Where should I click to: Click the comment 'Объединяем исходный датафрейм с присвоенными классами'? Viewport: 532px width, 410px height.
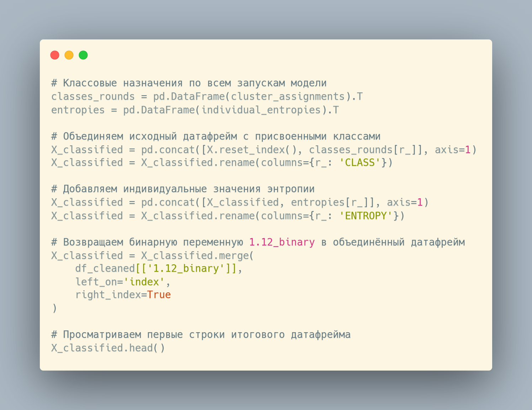click(216, 136)
